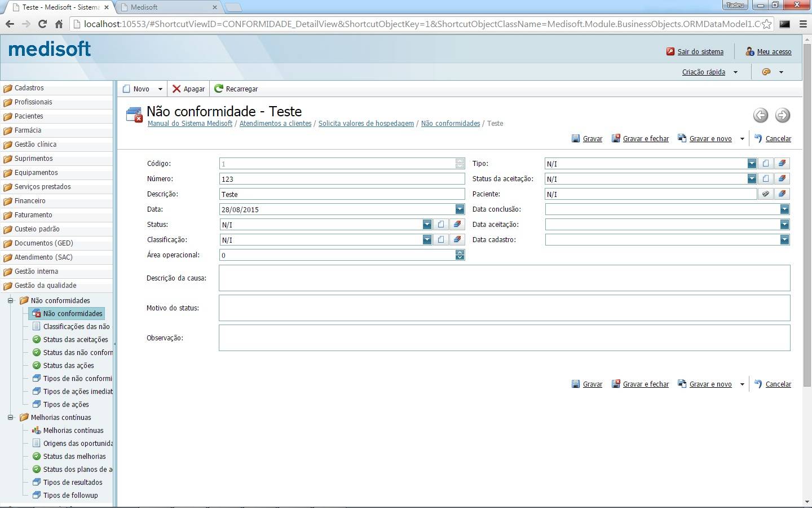This screenshot has height=508, width=812.
Task: Open the Cadastros folder in the sidebar
Action: click(x=56, y=88)
